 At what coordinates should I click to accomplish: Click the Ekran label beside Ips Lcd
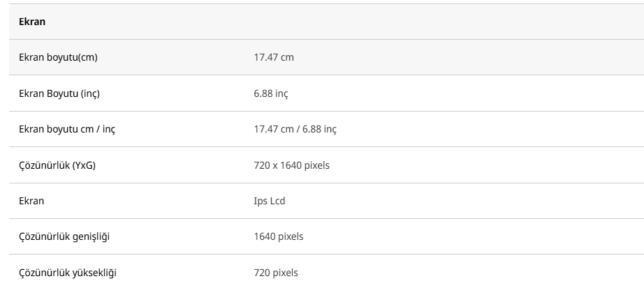(x=31, y=201)
